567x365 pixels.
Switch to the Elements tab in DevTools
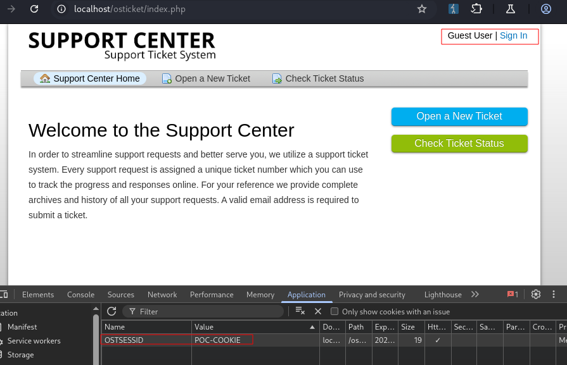tap(38, 294)
